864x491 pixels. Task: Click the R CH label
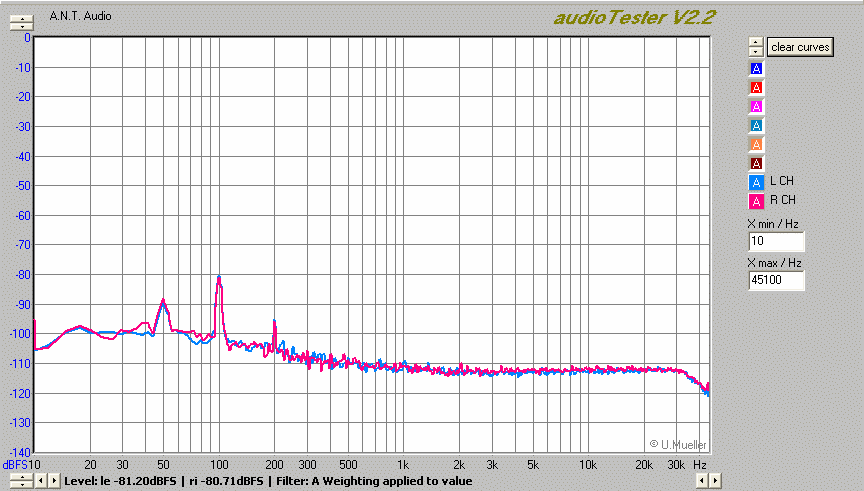click(x=782, y=200)
